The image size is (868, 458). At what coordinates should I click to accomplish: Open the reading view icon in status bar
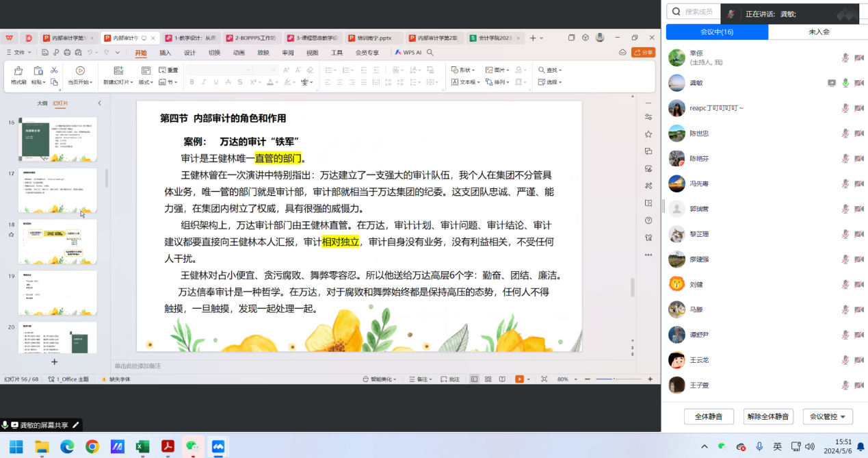pos(502,379)
